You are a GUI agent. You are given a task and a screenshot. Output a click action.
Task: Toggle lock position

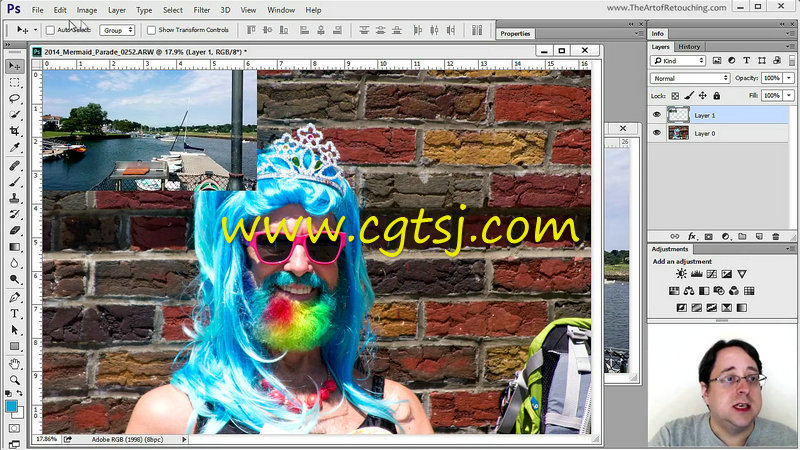[x=703, y=96]
